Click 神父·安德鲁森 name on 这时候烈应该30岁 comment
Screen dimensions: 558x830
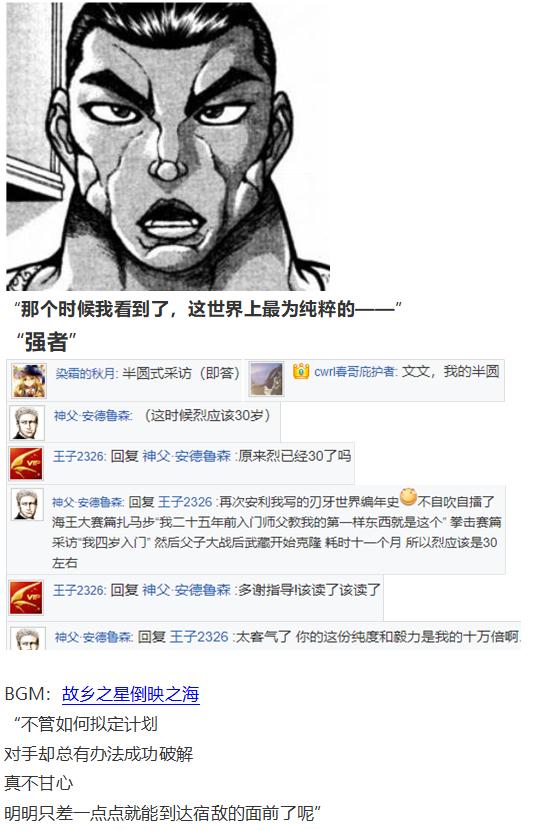coord(92,416)
